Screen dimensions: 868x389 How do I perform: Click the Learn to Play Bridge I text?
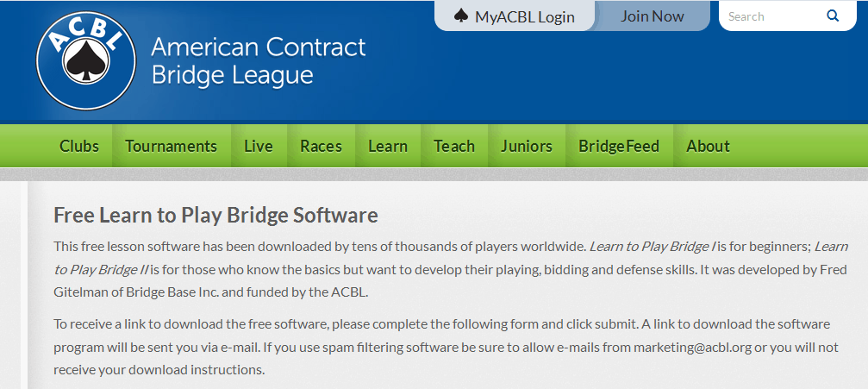[653, 246]
